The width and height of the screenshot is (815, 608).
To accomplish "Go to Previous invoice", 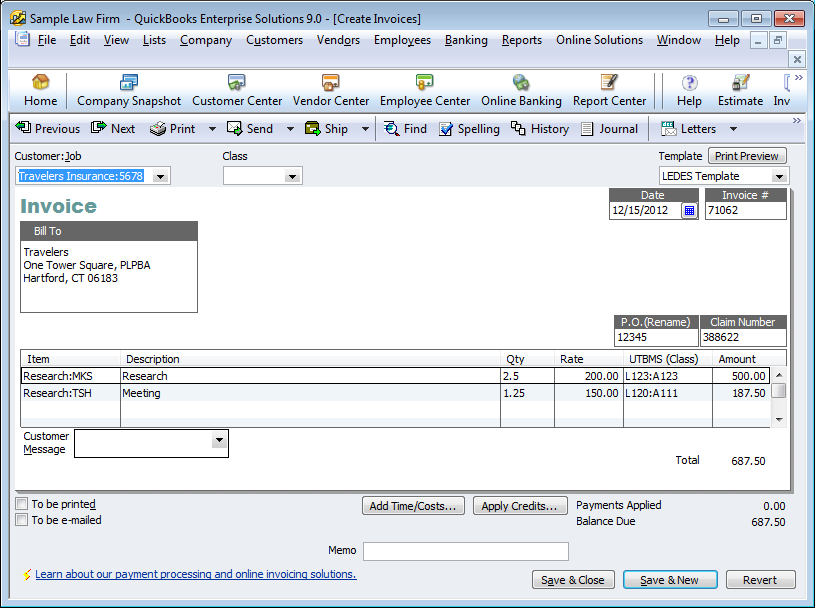I will [x=47, y=128].
